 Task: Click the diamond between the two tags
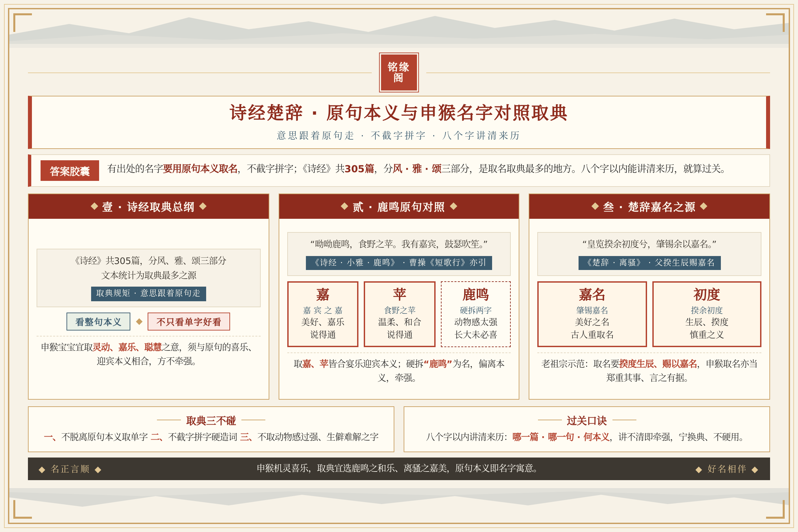tap(139, 321)
